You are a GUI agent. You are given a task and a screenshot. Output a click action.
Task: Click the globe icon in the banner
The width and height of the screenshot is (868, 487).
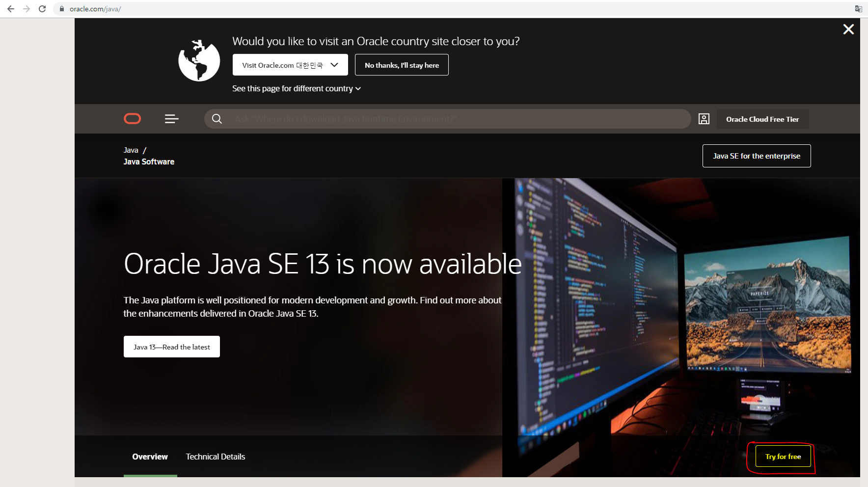coord(199,60)
